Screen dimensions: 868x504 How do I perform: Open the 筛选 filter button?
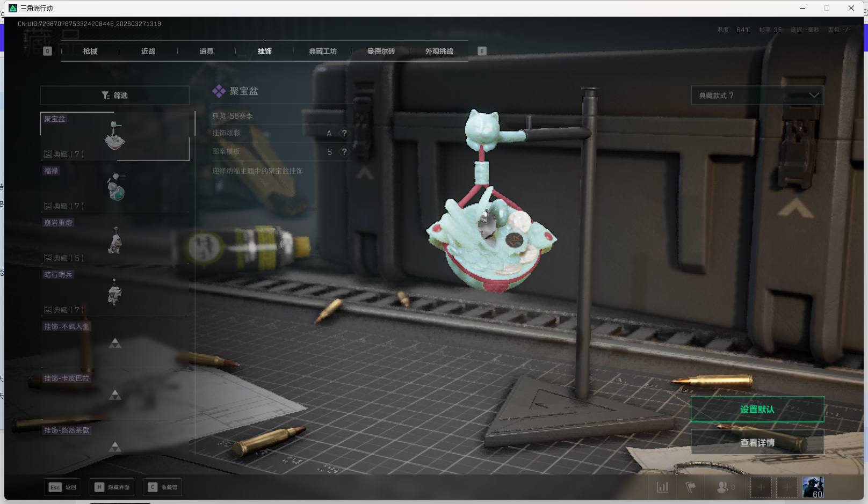click(x=115, y=96)
